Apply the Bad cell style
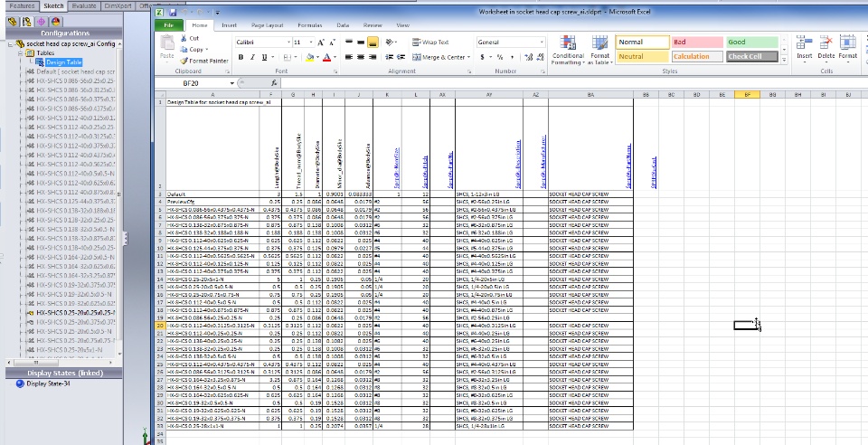Screen dimensions: 868x445 pyautogui.click(x=697, y=43)
